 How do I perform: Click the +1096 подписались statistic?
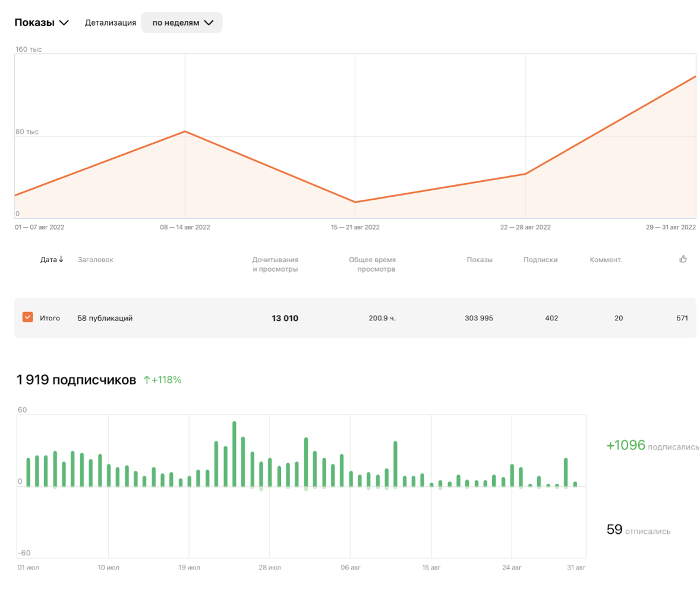652,445
